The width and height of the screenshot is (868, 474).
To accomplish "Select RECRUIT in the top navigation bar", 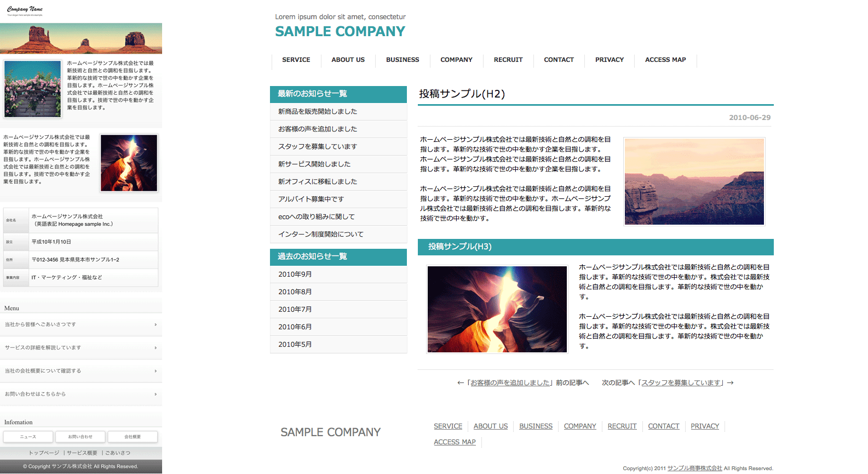I will [x=508, y=60].
